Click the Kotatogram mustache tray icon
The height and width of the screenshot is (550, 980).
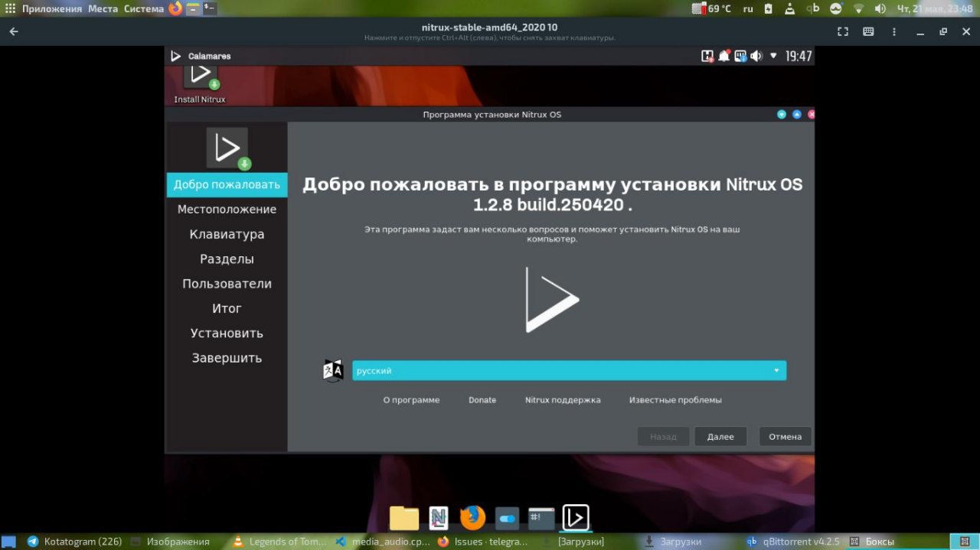836,8
